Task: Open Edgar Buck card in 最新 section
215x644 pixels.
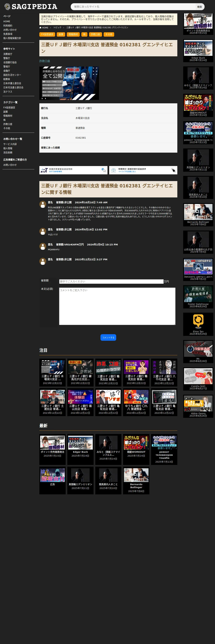Action: pyautogui.click(x=80, y=450)
